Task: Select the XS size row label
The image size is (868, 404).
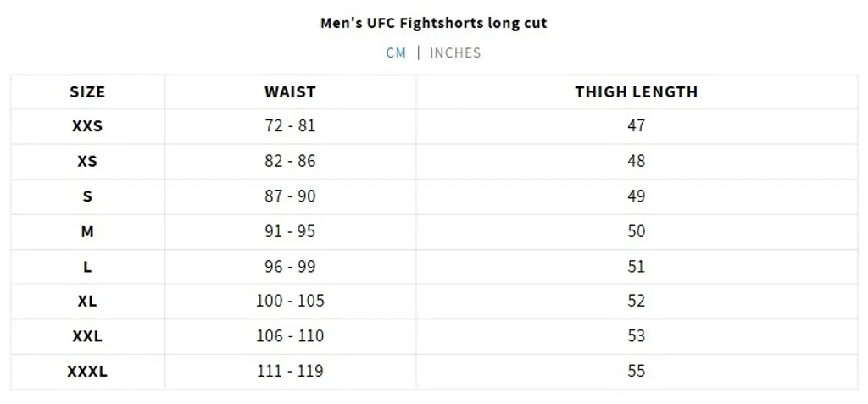Action: [x=87, y=162]
